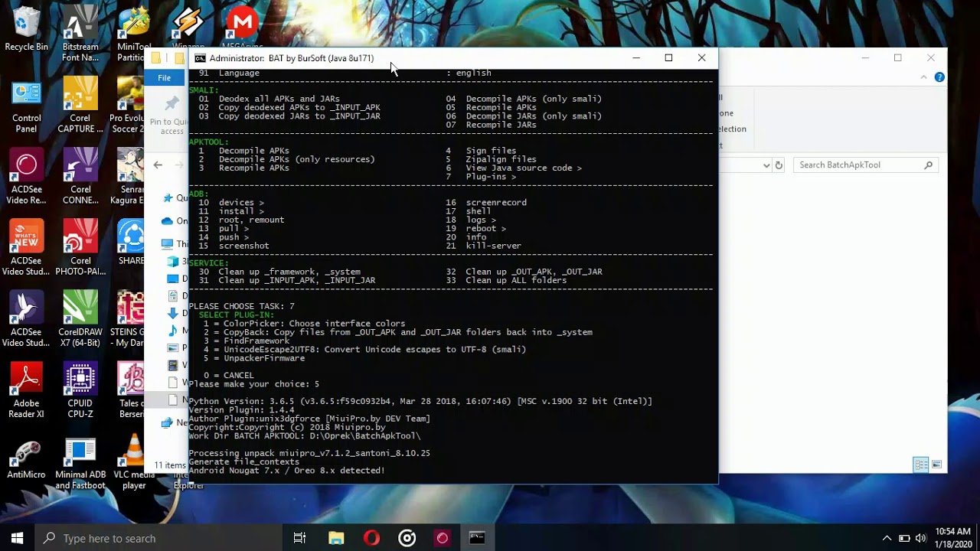Launch VLC media player desktop icon

click(134, 463)
